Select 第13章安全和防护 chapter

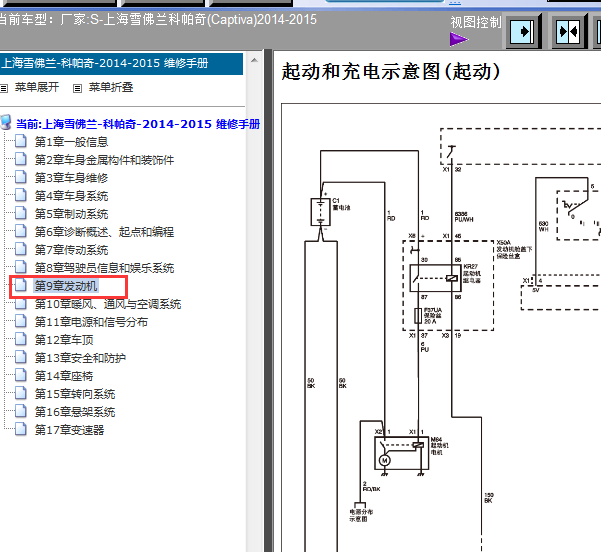click(80, 358)
